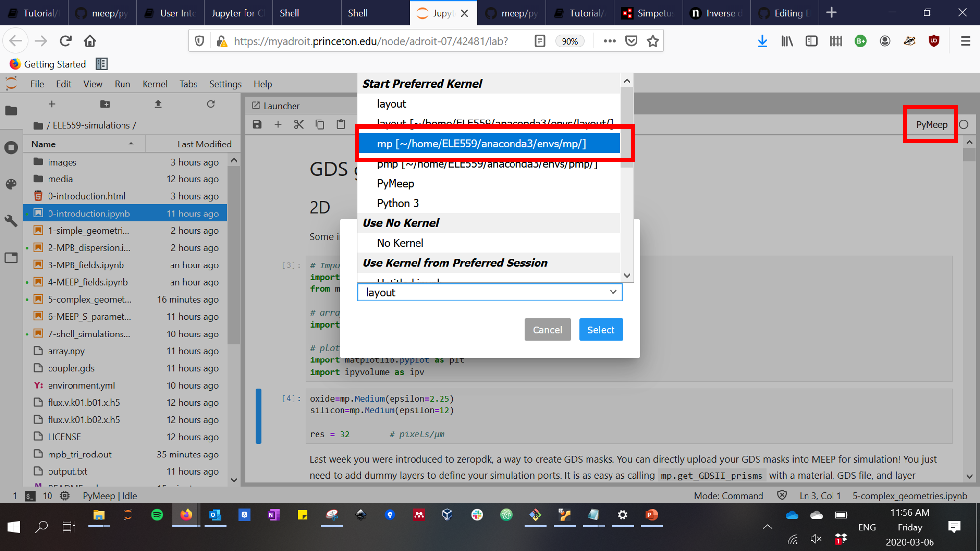The image size is (980, 551).
Task: Click the cut cells scissors icon
Action: click(x=299, y=125)
